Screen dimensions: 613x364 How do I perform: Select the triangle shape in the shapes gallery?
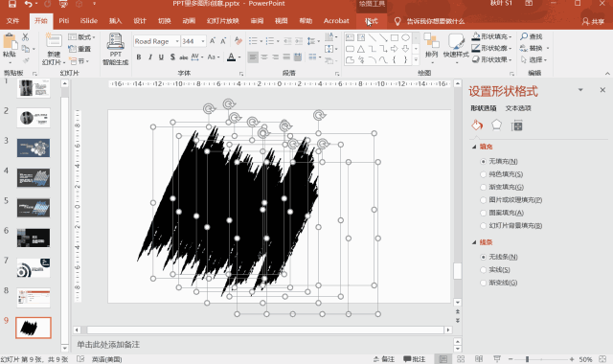361,49
